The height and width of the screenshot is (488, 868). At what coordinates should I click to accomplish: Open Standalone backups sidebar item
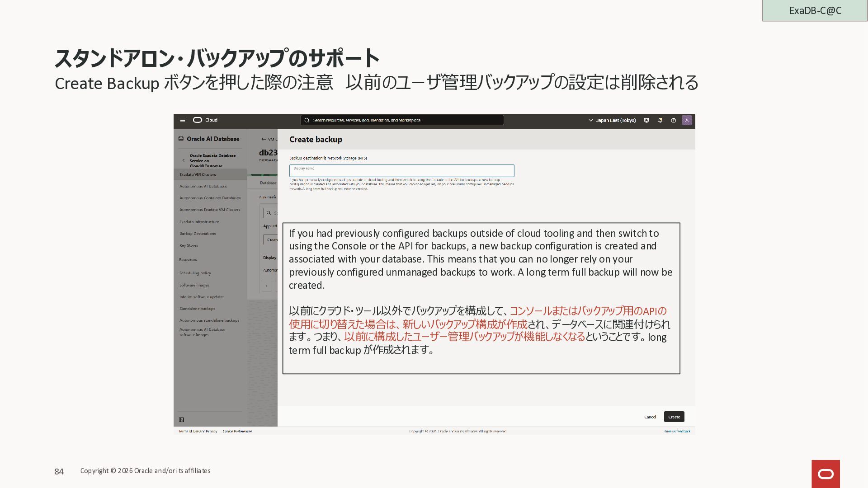(x=197, y=309)
